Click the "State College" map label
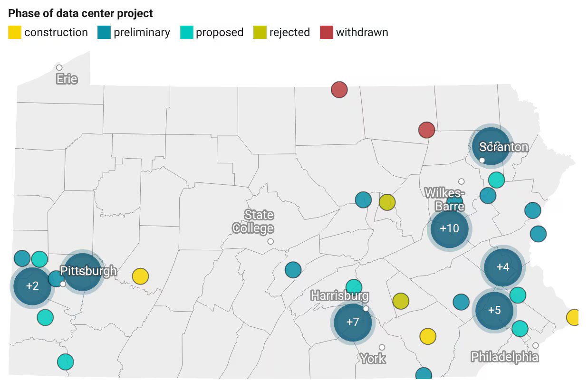The height and width of the screenshot is (389, 588). pos(253,221)
